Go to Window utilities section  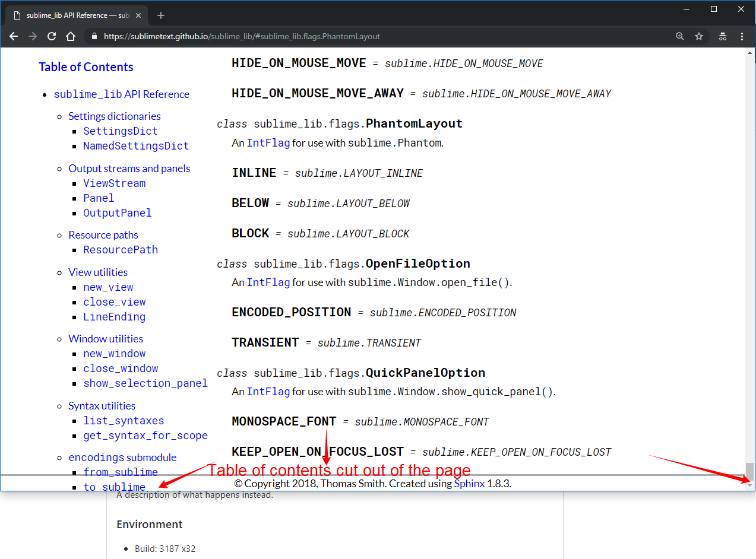(x=106, y=339)
